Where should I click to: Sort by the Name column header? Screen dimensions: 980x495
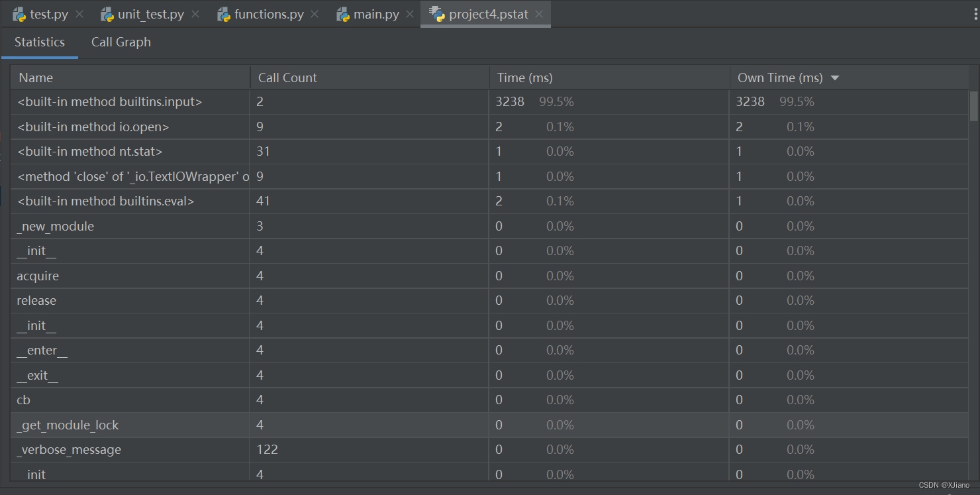130,78
